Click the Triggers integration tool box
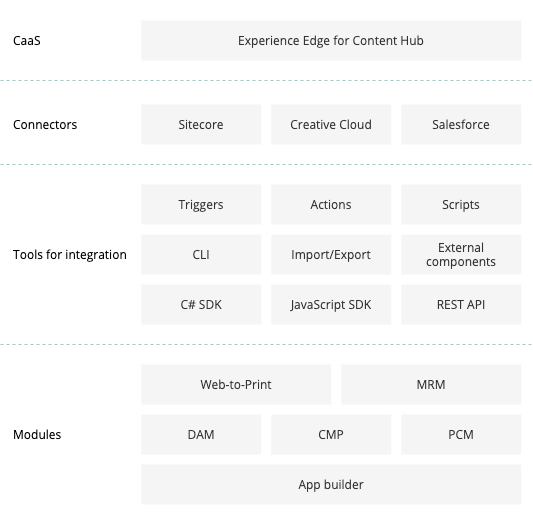This screenshot has height=522, width=533. pos(201,205)
